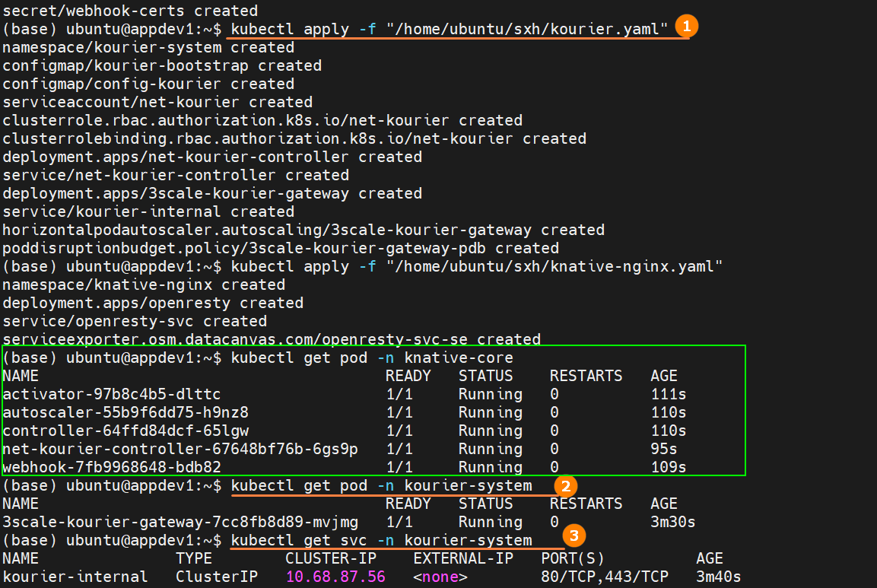Click the kourier-internal service name

[75, 577]
